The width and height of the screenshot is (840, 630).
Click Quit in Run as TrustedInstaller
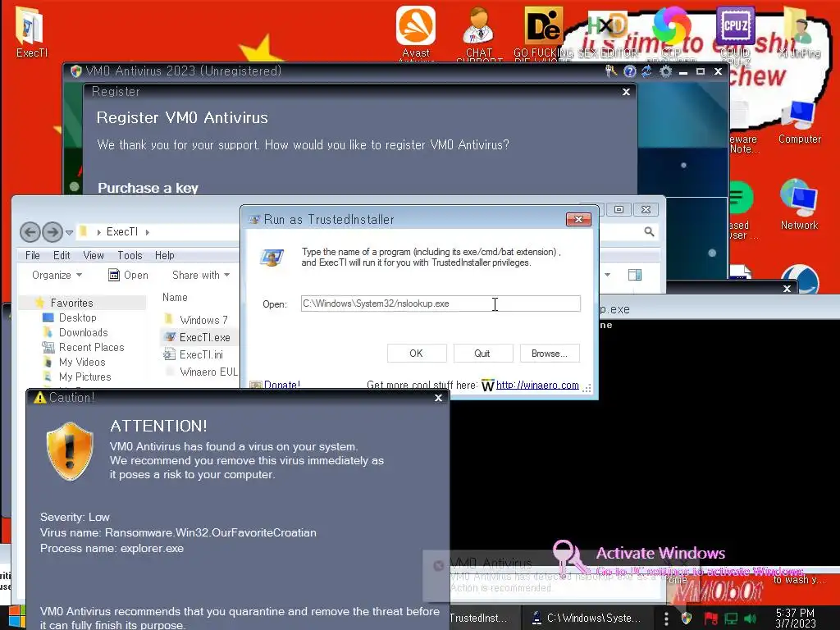(x=482, y=354)
